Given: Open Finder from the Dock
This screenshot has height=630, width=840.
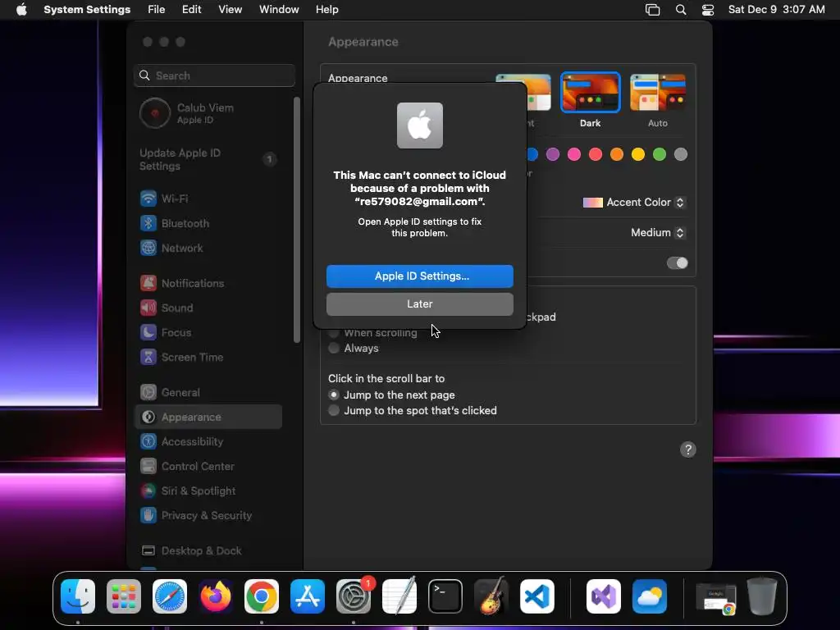Looking at the screenshot, I should [x=78, y=596].
